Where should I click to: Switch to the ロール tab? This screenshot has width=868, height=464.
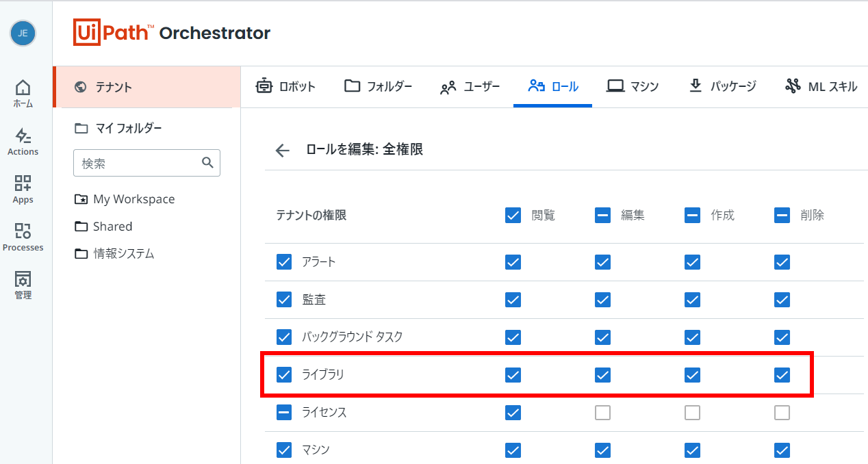click(553, 86)
